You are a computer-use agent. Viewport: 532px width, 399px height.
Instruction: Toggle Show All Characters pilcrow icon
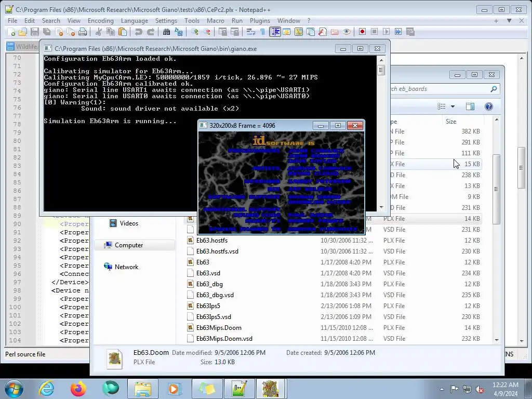[x=262, y=32]
